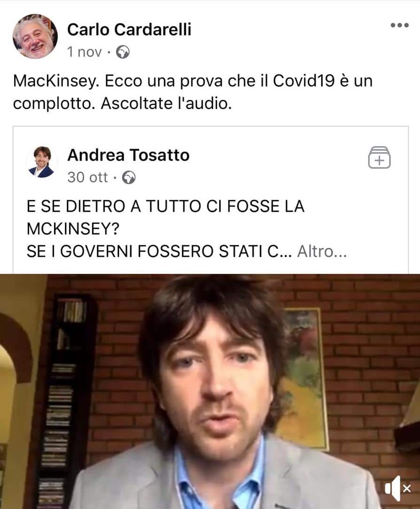Open the post via the 1 nov timestamp
Viewport: 420px width, 509px height.
pyautogui.click(x=84, y=52)
